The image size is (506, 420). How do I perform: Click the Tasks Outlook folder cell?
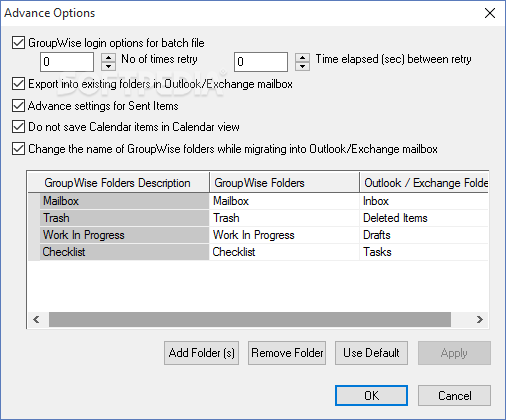(424, 252)
